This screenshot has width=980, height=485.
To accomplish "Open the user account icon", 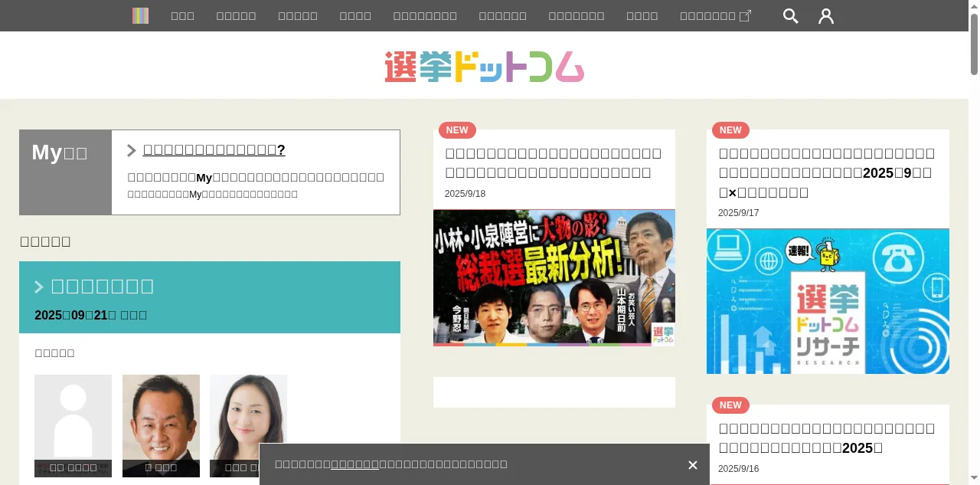I will pos(826,16).
